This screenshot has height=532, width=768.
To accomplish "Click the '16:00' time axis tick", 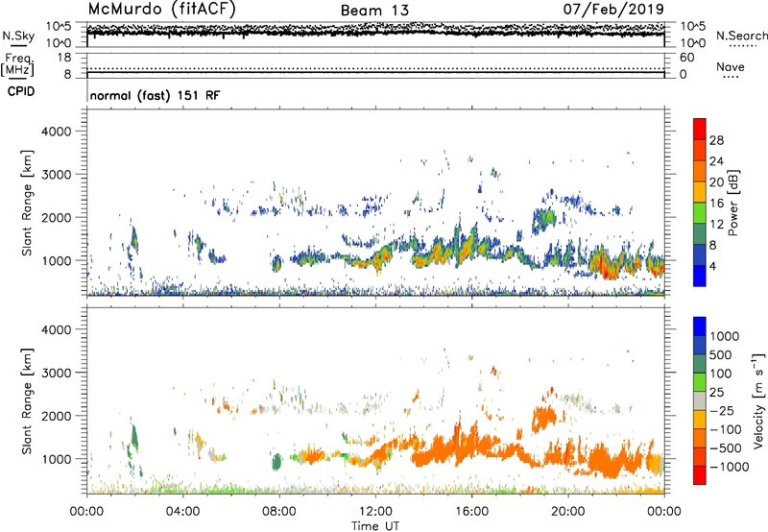I will coord(471,511).
